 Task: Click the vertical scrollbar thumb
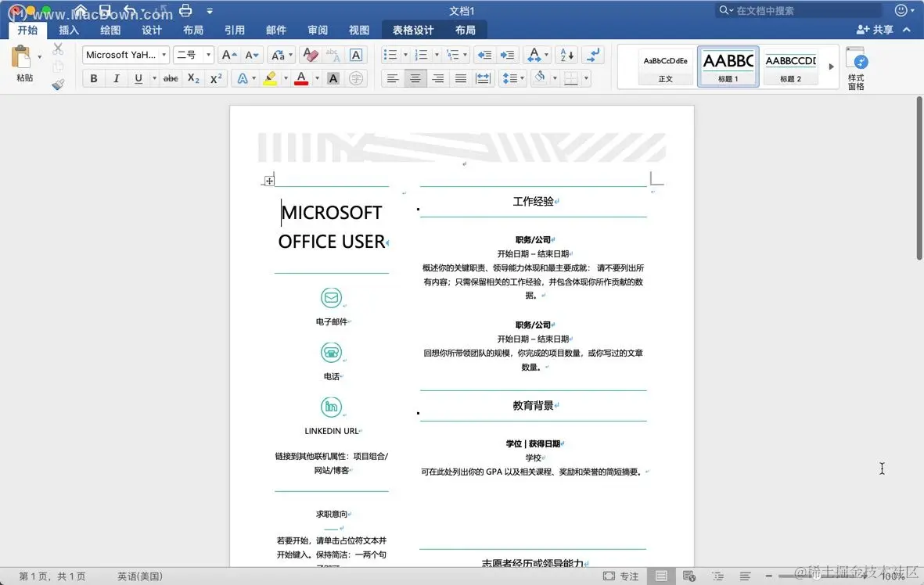[919, 178]
